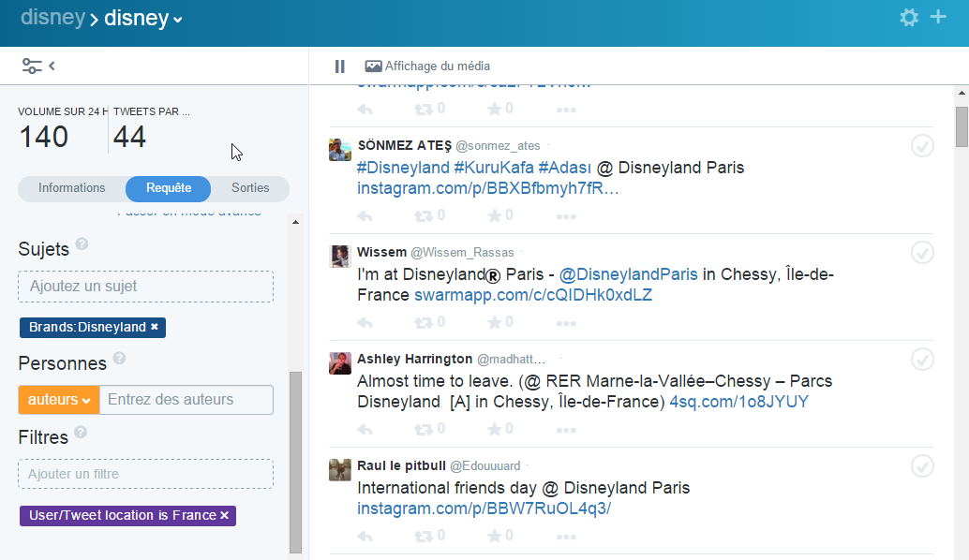
Task: Open #KuruKafa hashtag link
Action: tap(494, 168)
